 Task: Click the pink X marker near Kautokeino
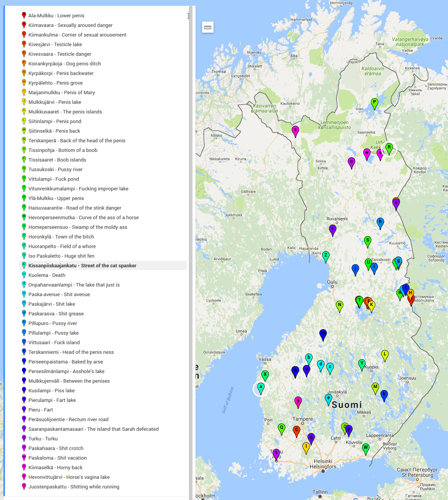[295, 132]
